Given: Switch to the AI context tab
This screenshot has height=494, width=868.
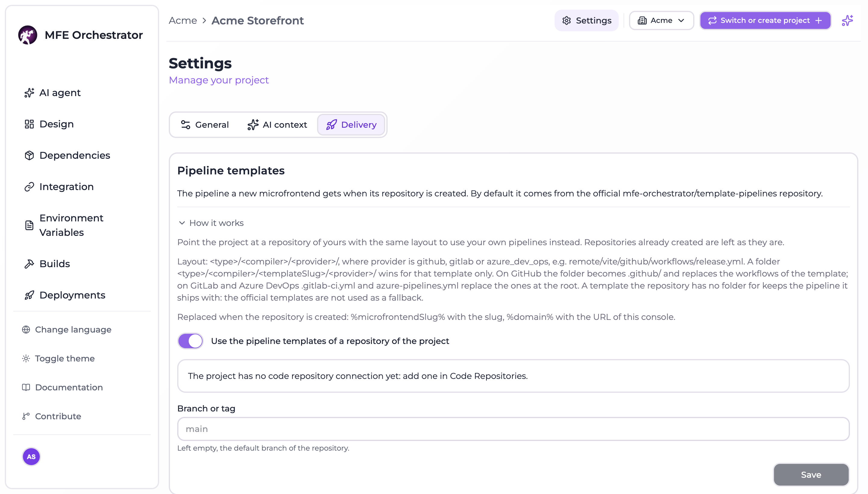Looking at the screenshot, I should pyautogui.click(x=277, y=125).
